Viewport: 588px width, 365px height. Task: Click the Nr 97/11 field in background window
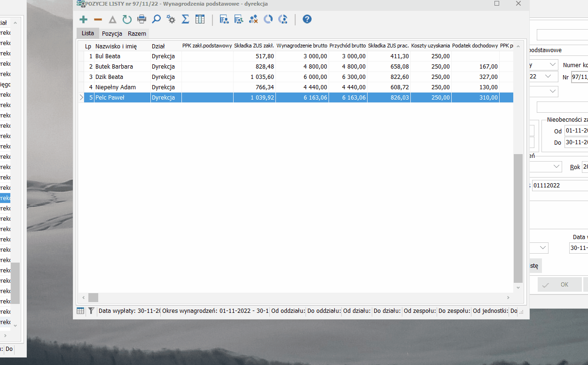[x=580, y=77]
